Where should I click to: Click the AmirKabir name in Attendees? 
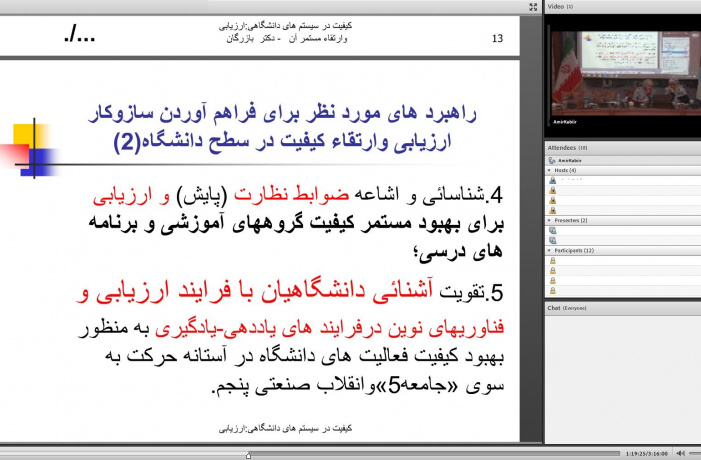tap(570, 160)
